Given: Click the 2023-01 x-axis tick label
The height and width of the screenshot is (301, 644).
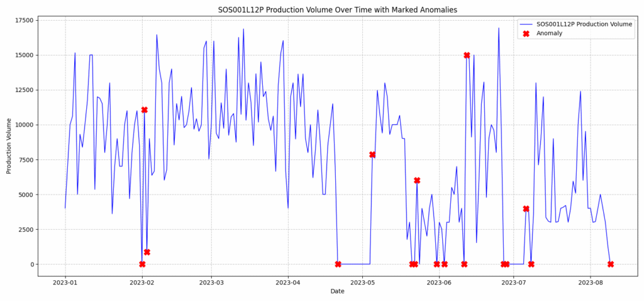Looking at the screenshot, I should [65, 282].
